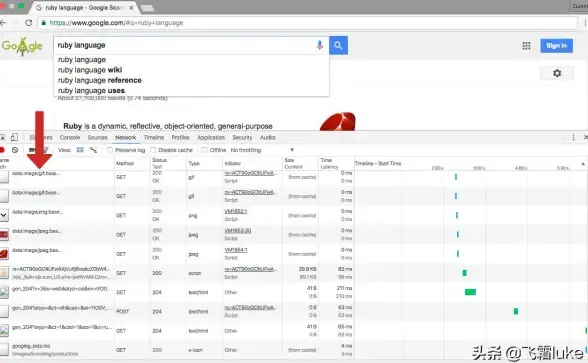Open the Audits tab
The image size is (588, 363).
click(x=268, y=138)
